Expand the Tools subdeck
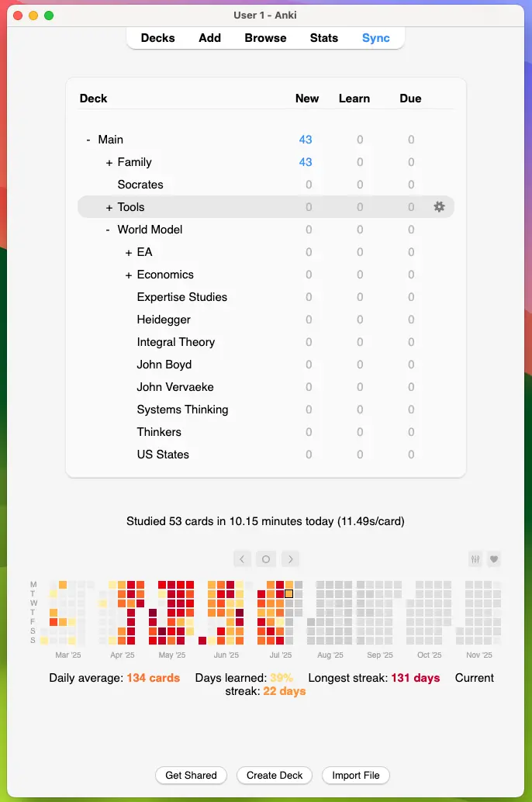532x802 pixels. coord(109,207)
